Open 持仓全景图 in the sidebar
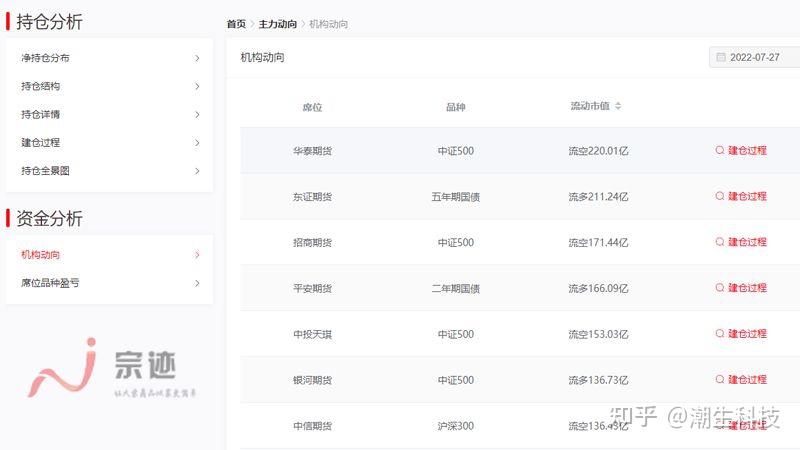The height and width of the screenshot is (450, 800). coord(45,171)
